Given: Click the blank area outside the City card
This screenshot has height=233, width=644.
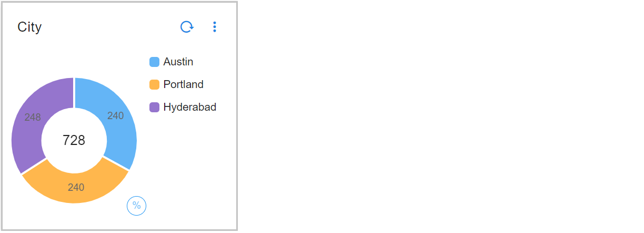Looking at the screenshot, I should coord(421,116).
